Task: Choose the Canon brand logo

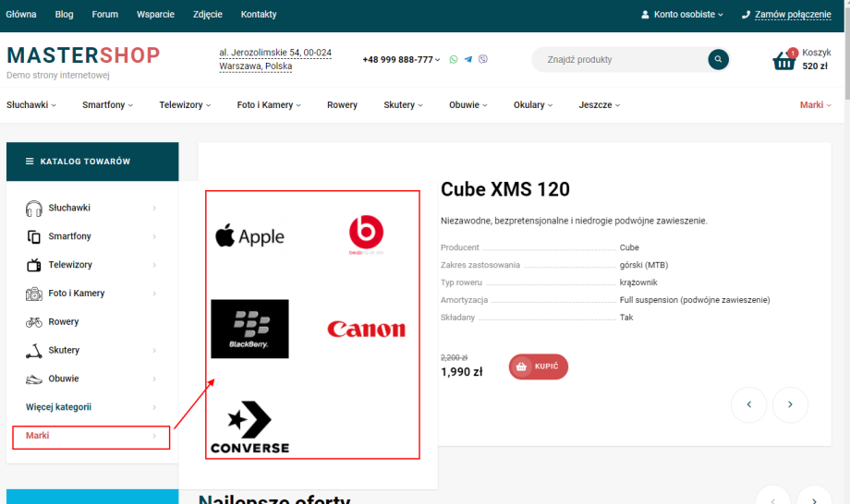Action: (x=366, y=330)
